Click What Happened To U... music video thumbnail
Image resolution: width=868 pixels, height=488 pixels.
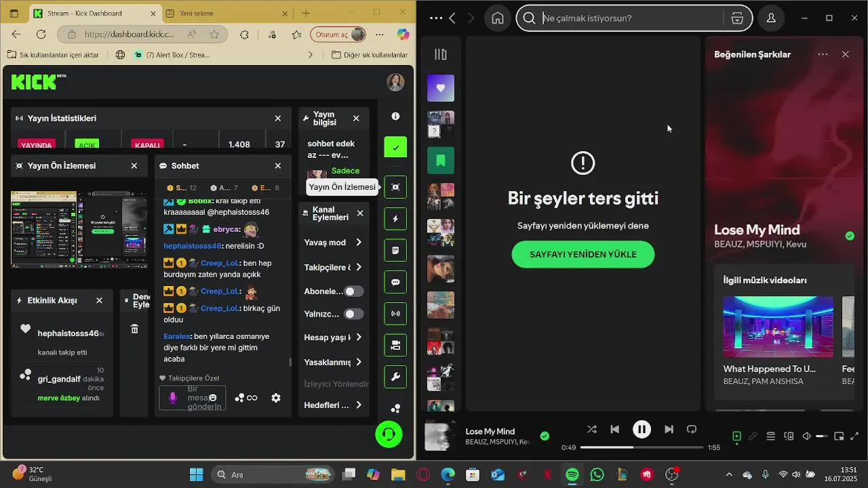pyautogui.click(x=778, y=327)
